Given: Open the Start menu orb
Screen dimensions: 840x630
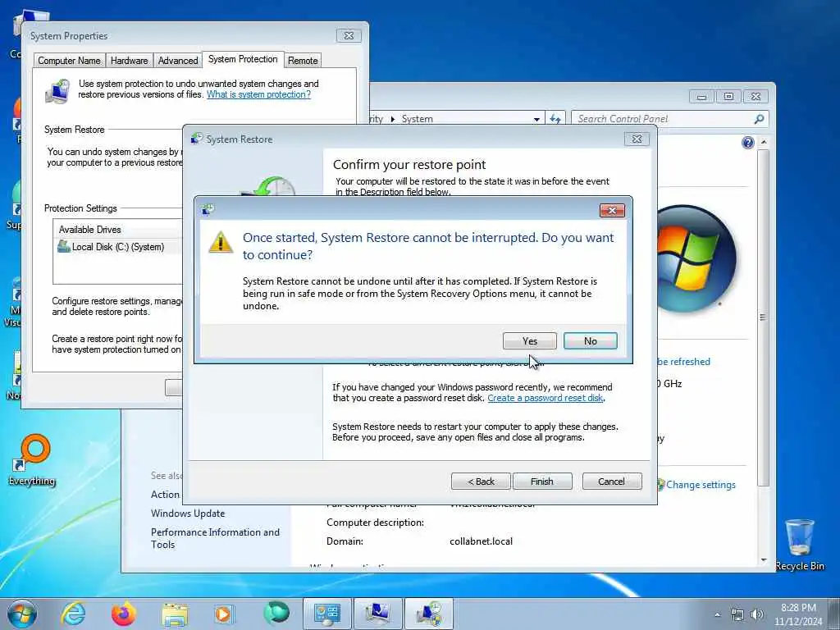Looking at the screenshot, I should tap(22, 614).
